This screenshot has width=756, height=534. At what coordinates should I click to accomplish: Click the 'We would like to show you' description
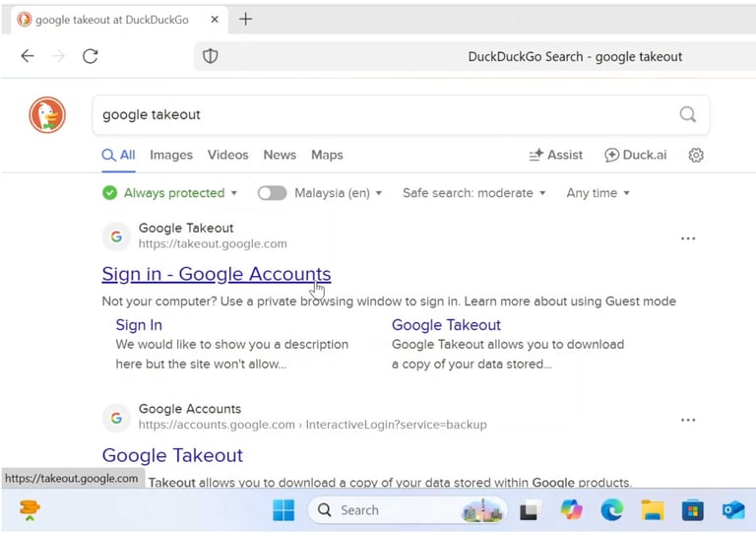click(x=232, y=354)
